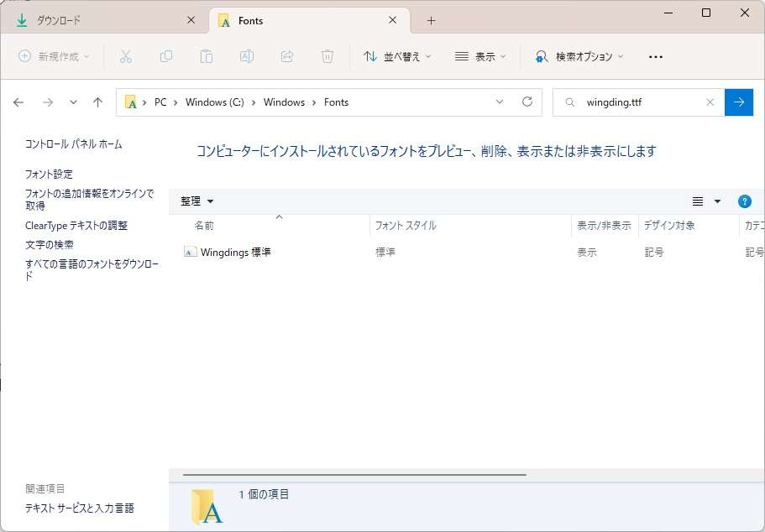This screenshot has height=532, width=765.
Task: Click the horizontal scrollbar under the font list
Action: click(354, 474)
